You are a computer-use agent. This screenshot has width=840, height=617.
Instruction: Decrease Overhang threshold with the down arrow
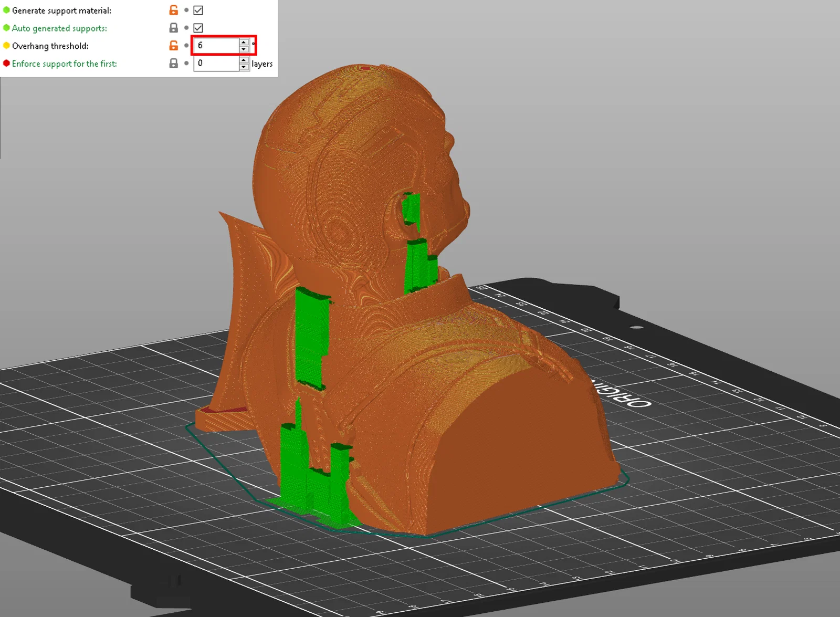pyautogui.click(x=244, y=49)
